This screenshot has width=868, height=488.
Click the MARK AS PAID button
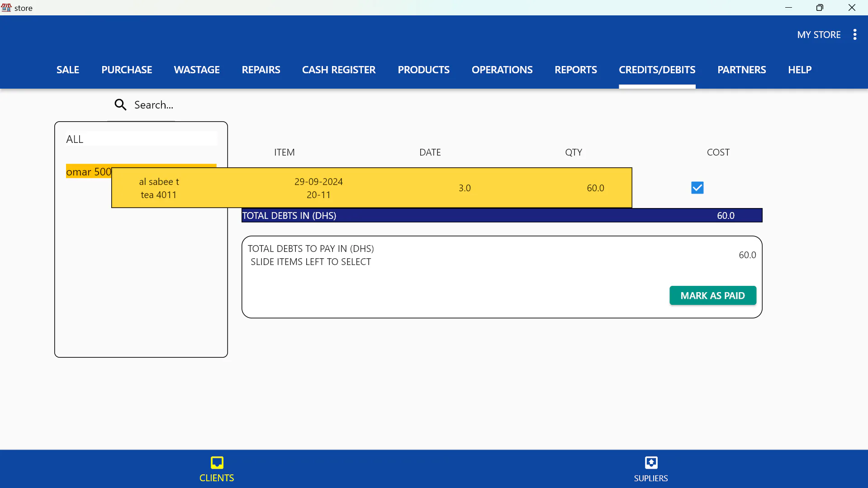712,295
